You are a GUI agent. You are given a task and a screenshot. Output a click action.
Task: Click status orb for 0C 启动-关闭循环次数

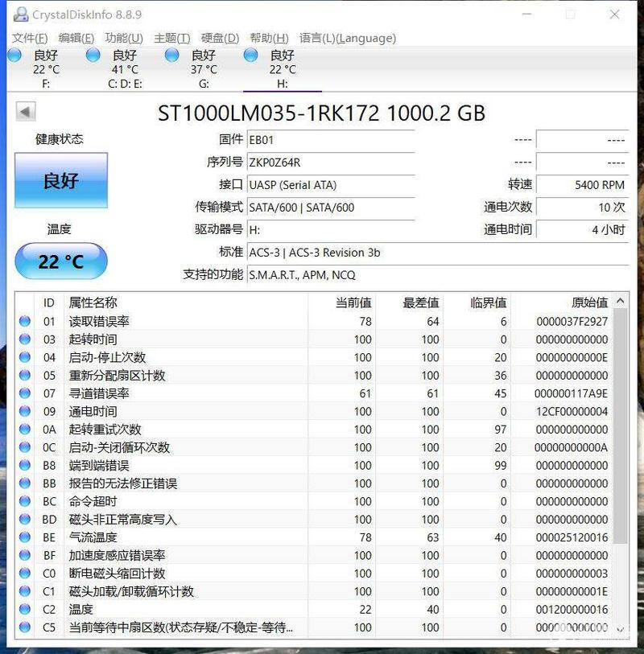pyautogui.click(x=25, y=446)
